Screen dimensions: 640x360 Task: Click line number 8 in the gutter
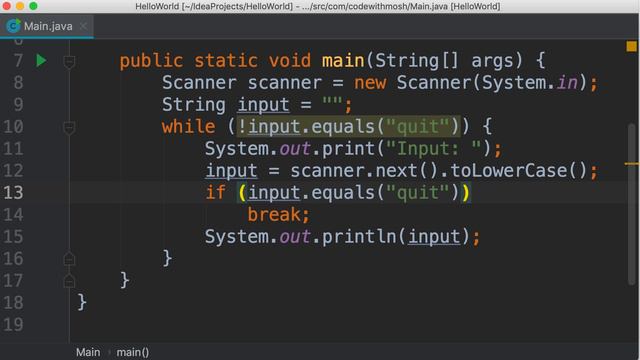tap(18, 82)
